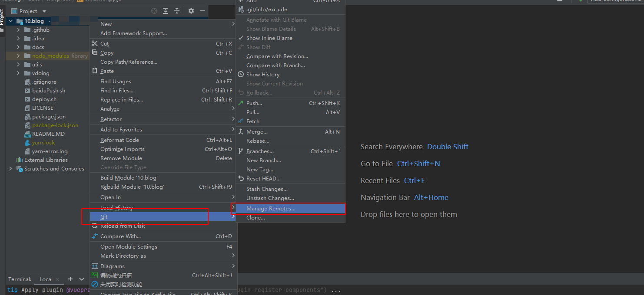The width and height of the screenshot is (644, 295).
Task: Open the Project panel gear settings
Action: coord(191,11)
